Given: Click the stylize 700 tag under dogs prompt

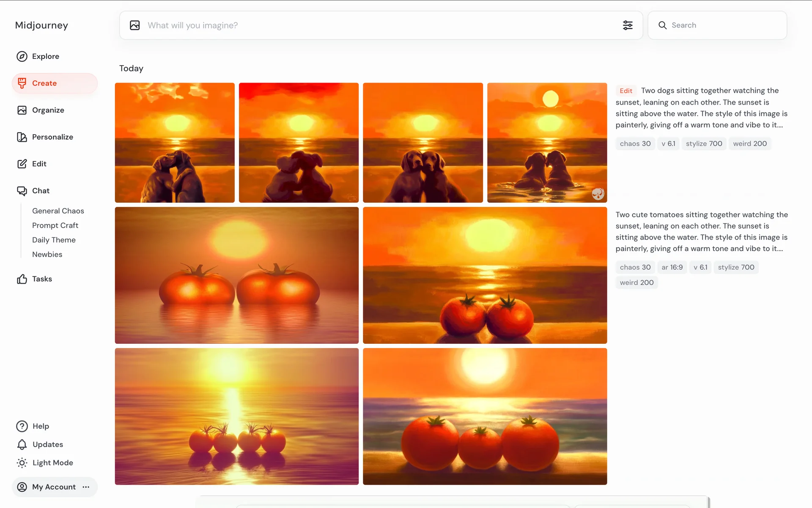Looking at the screenshot, I should (704, 144).
